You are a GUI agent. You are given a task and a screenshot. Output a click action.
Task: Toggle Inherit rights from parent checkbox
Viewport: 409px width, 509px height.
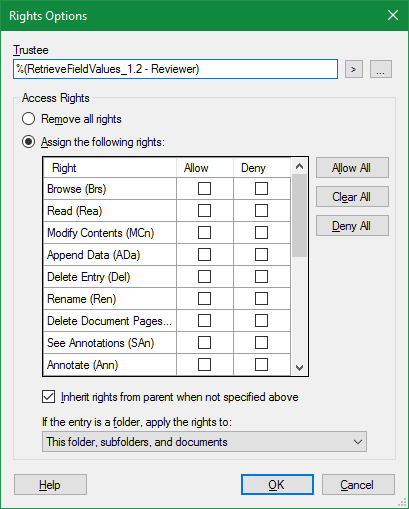click(49, 397)
